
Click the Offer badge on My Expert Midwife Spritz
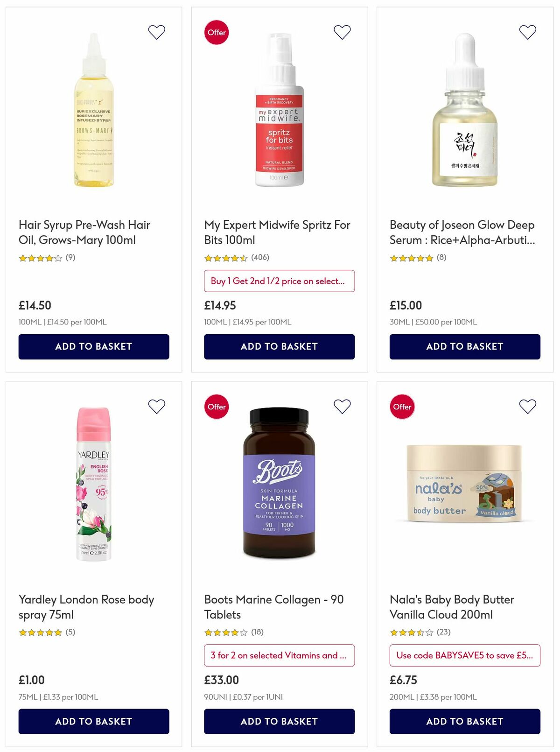point(216,32)
